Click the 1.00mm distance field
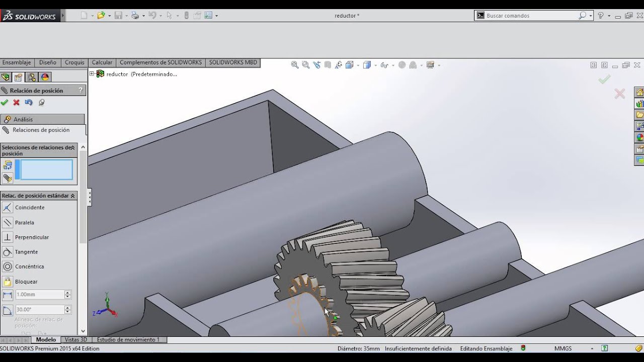This screenshot has width=644, height=362. coord(39,295)
